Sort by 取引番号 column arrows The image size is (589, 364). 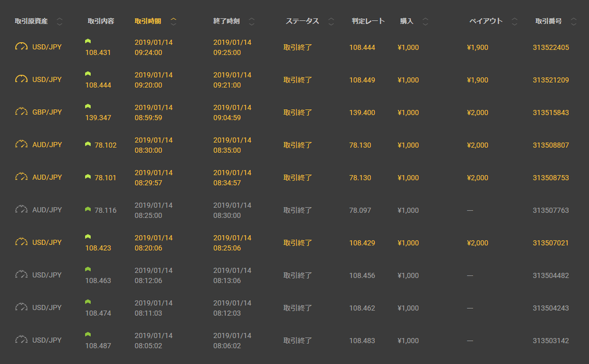coord(573,21)
